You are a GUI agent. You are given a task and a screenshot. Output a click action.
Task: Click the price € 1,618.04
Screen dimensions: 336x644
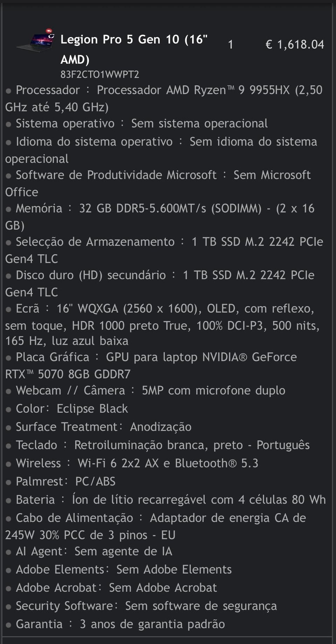coord(295,44)
